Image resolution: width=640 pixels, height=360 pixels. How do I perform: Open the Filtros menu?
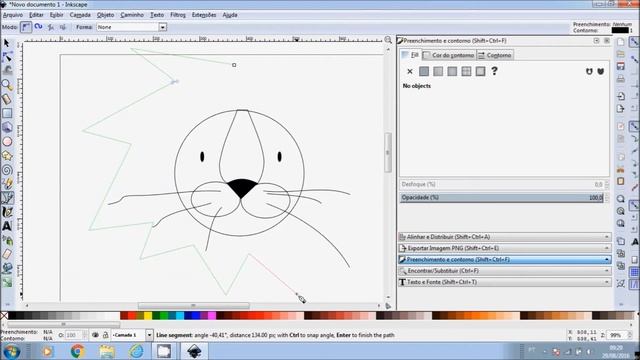[178, 15]
